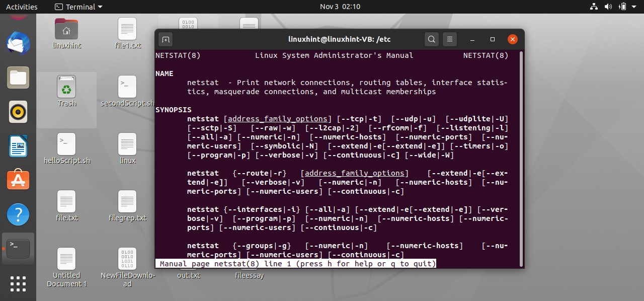Select file.txt on the desktop
This screenshot has width=644, height=301.
tap(66, 206)
